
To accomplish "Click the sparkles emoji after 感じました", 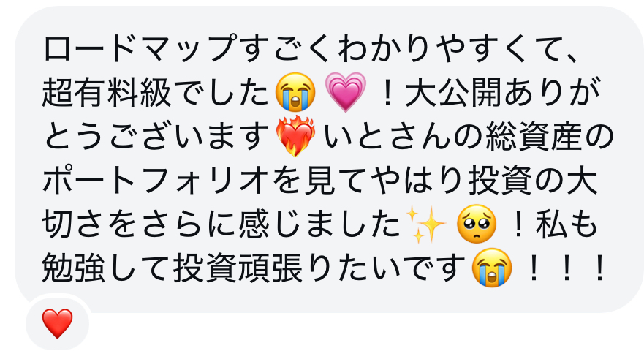I will click(x=425, y=224).
